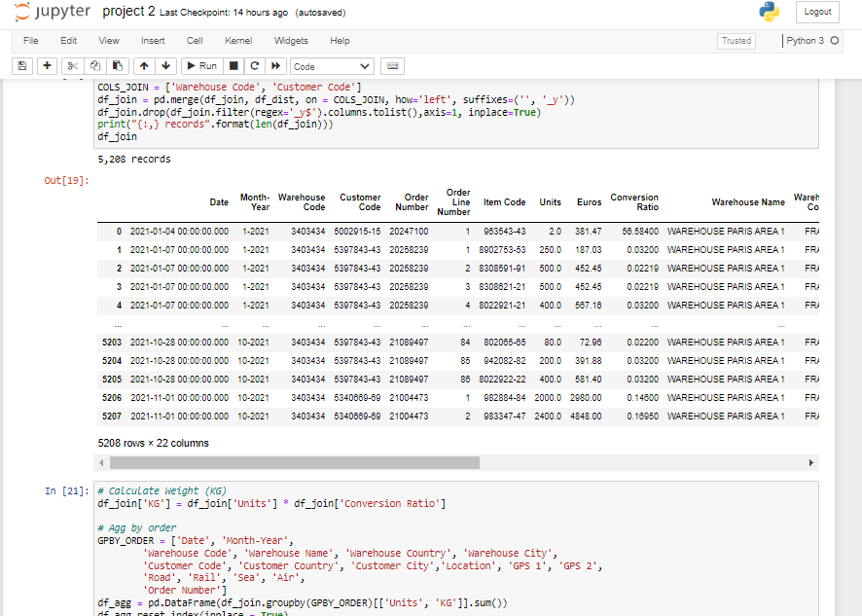Copy selected cells icon
Image resolution: width=862 pixels, height=616 pixels.
(94, 66)
